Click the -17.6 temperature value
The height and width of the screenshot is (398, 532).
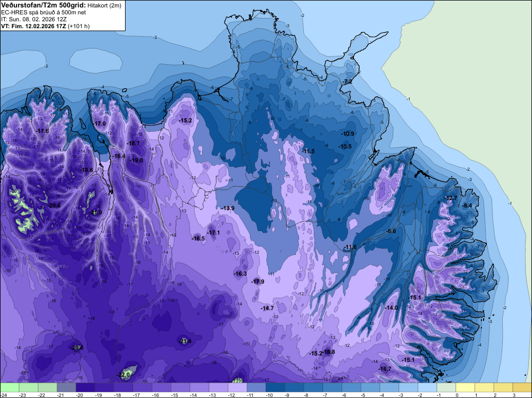point(43,131)
